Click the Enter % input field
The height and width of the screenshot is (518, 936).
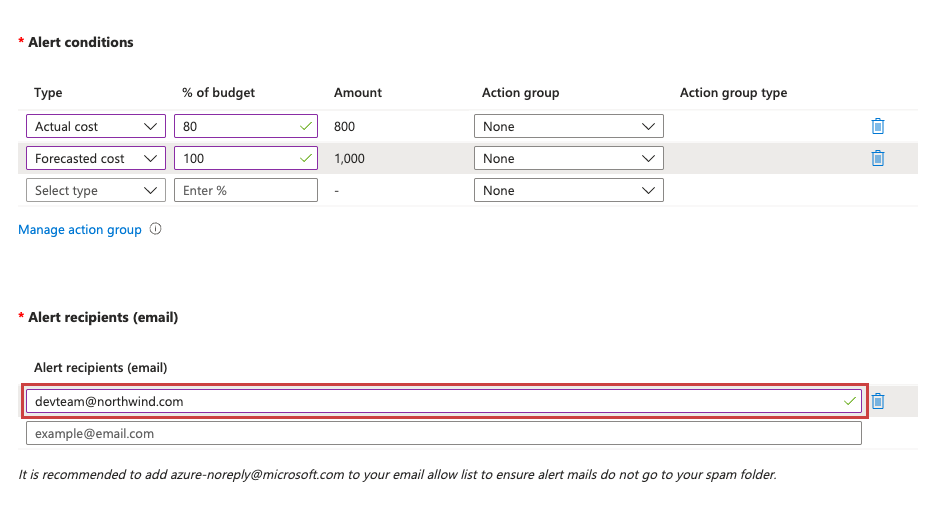click(x=245, y=190)
